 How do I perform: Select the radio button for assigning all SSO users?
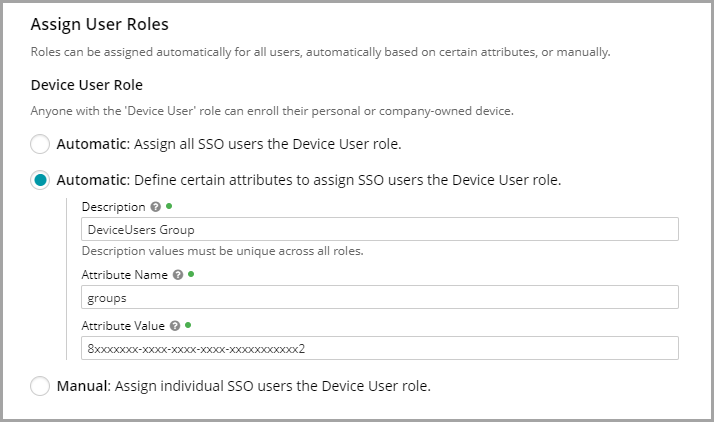40,144
